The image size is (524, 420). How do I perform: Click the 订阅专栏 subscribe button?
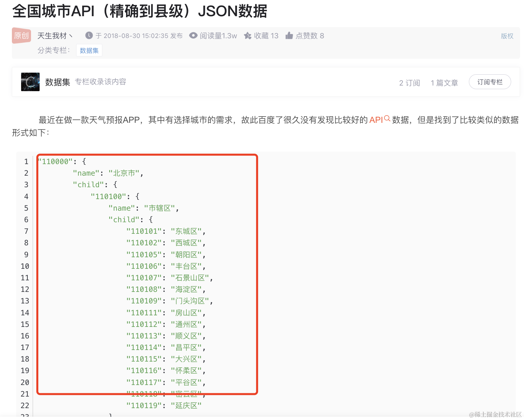490,82
